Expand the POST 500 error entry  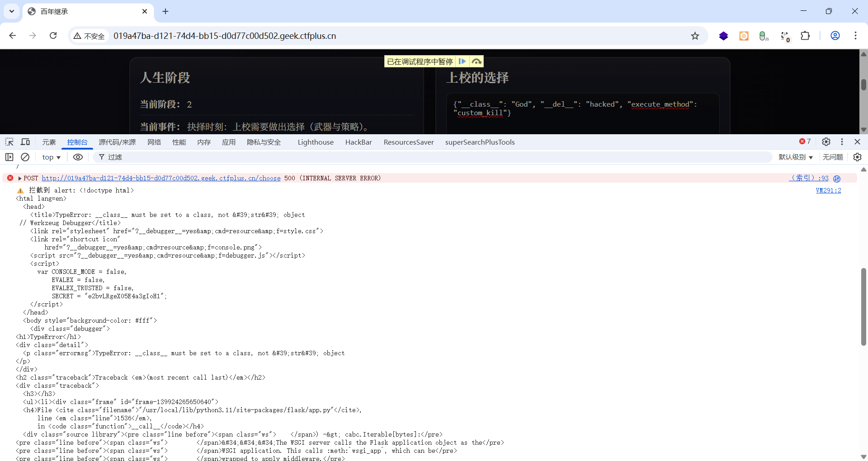click(x=20, y=179)
